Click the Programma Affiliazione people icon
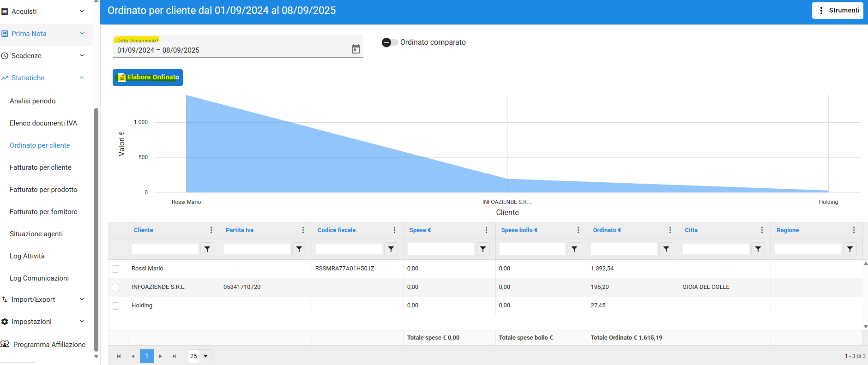 5,344
